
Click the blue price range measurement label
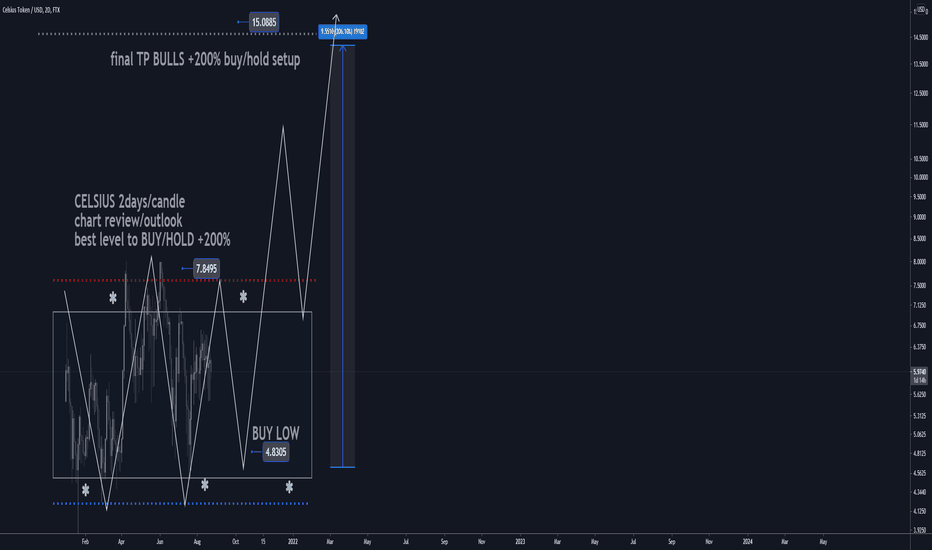click(x=342, y=32)
